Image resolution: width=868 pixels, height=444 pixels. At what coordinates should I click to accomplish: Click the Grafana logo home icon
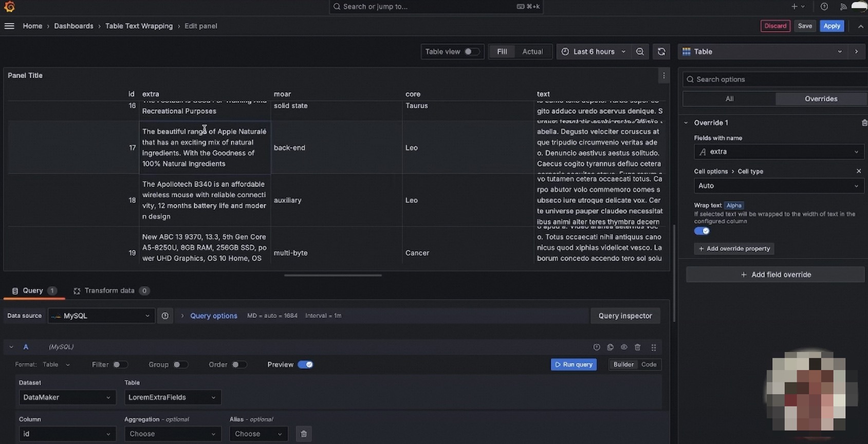pos(9,7)
